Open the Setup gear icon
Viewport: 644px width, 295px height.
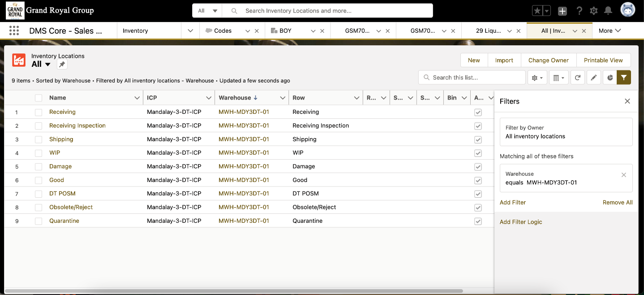594,11
